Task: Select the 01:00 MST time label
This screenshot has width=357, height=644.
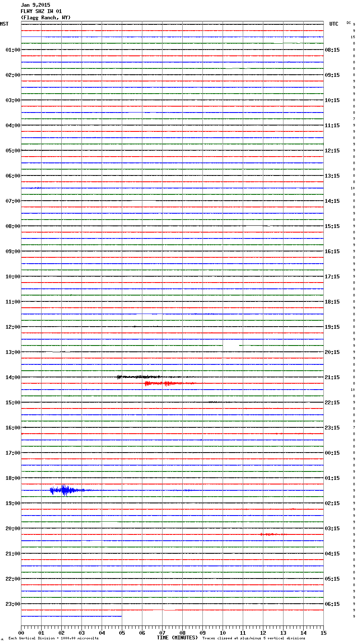Action: point(13,50)
